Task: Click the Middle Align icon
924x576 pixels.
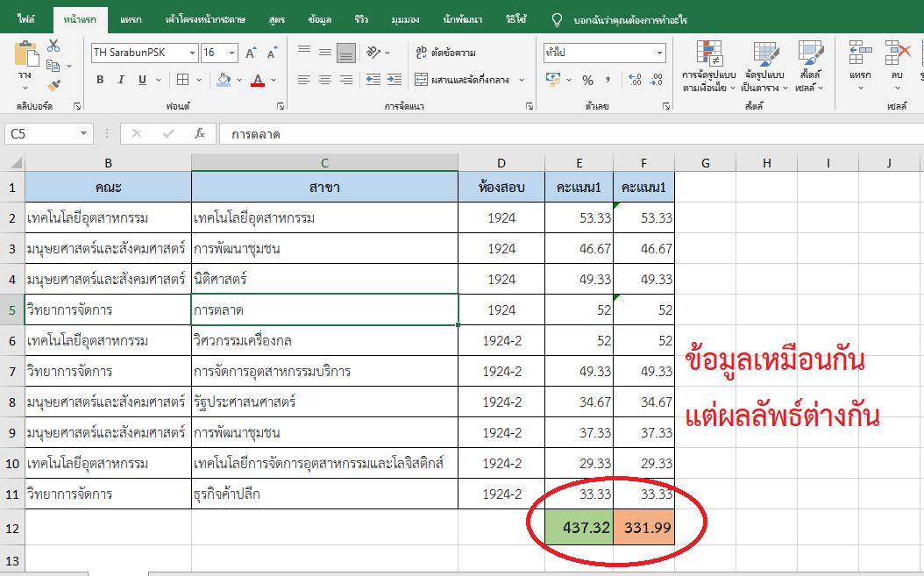Action: coord(324,52)
